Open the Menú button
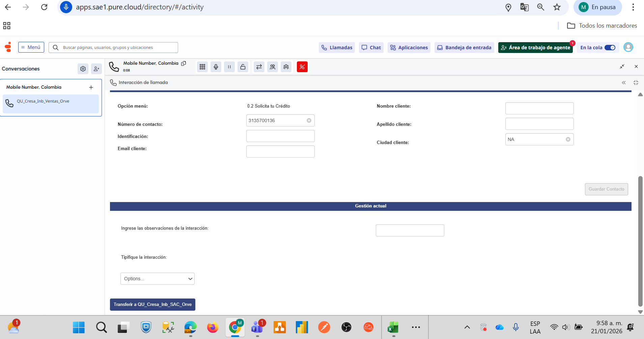Viewport: 644px width, 339px height. (31, 47)
